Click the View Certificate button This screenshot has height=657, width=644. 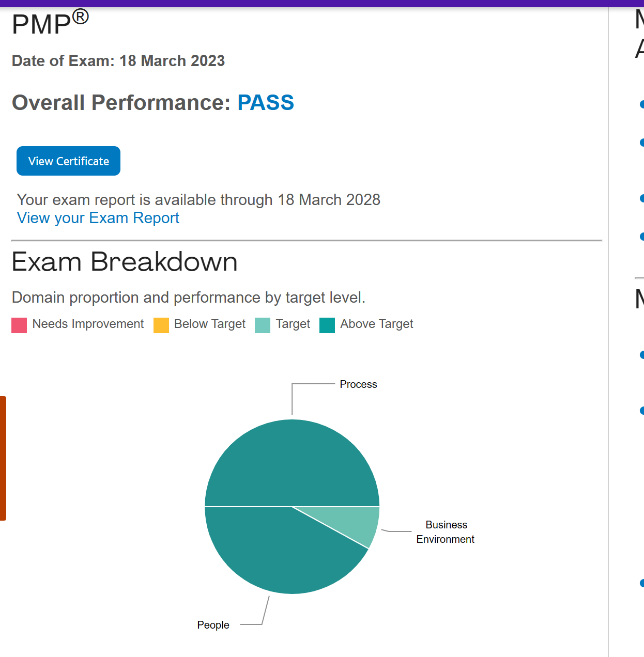(x=68, y=161)
